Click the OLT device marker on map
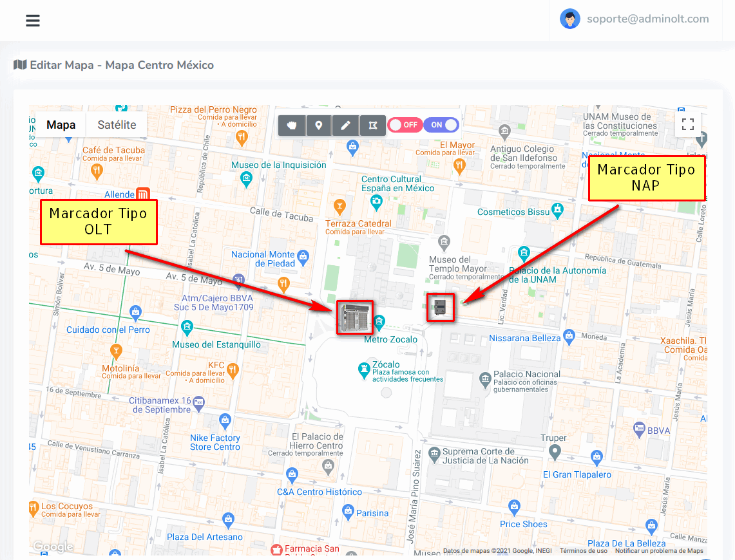 pos(354,317)
